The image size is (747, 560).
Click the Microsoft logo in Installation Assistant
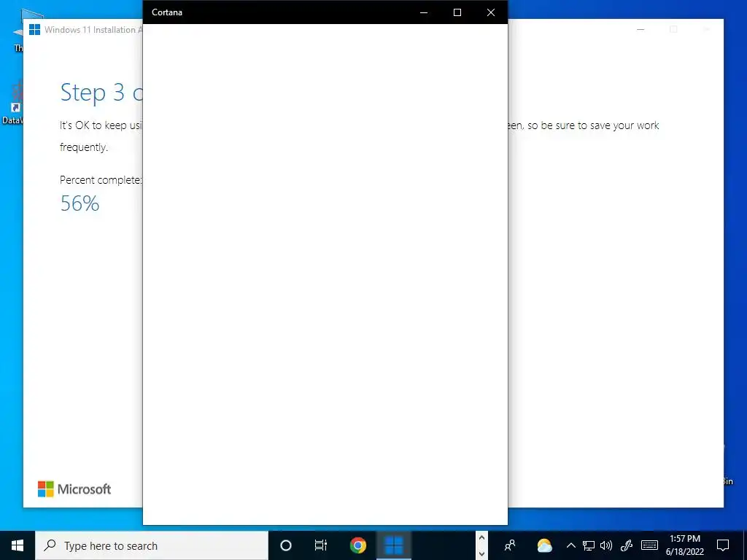pos(74,489)
